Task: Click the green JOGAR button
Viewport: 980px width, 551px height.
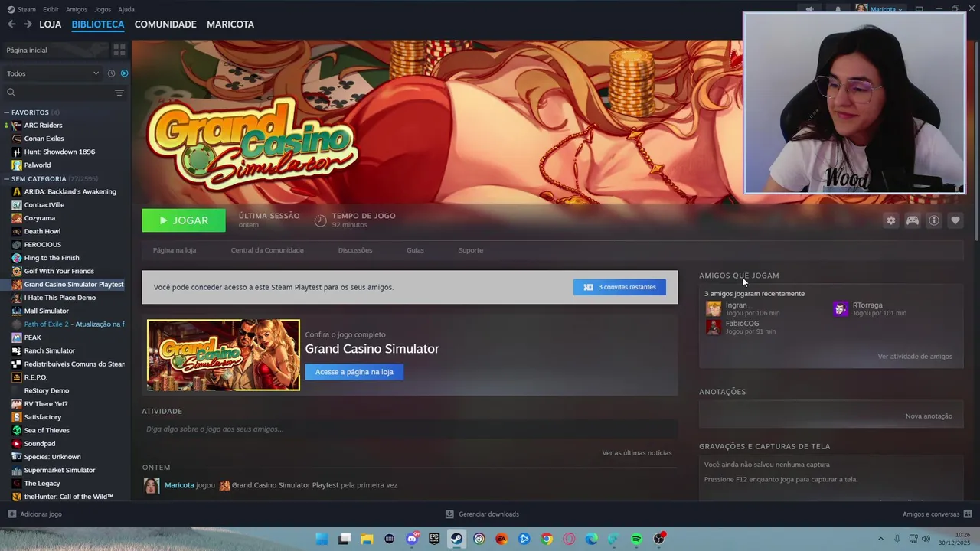Action: [184, 220]
